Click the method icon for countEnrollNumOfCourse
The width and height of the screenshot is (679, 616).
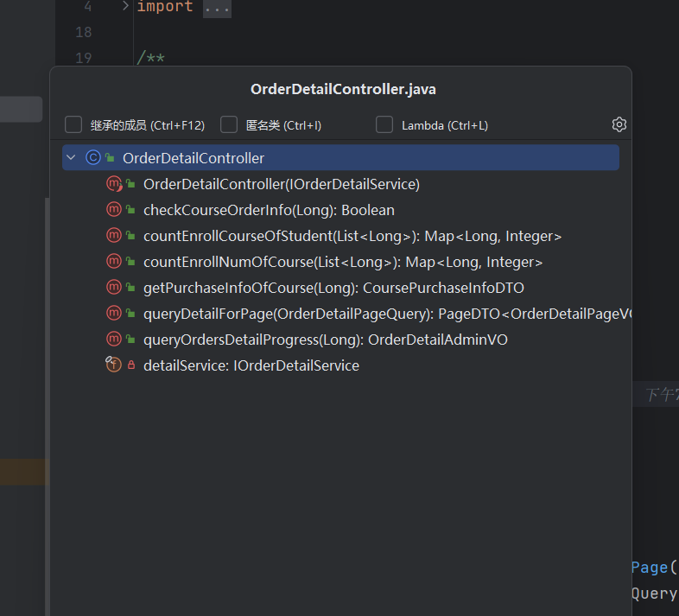114,262
